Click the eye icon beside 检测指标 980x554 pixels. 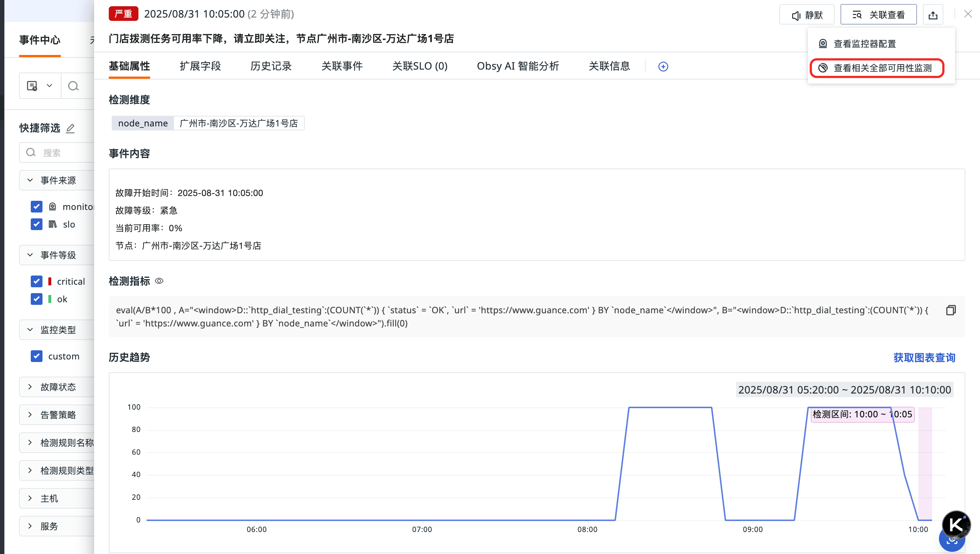[x=159, y=281]
